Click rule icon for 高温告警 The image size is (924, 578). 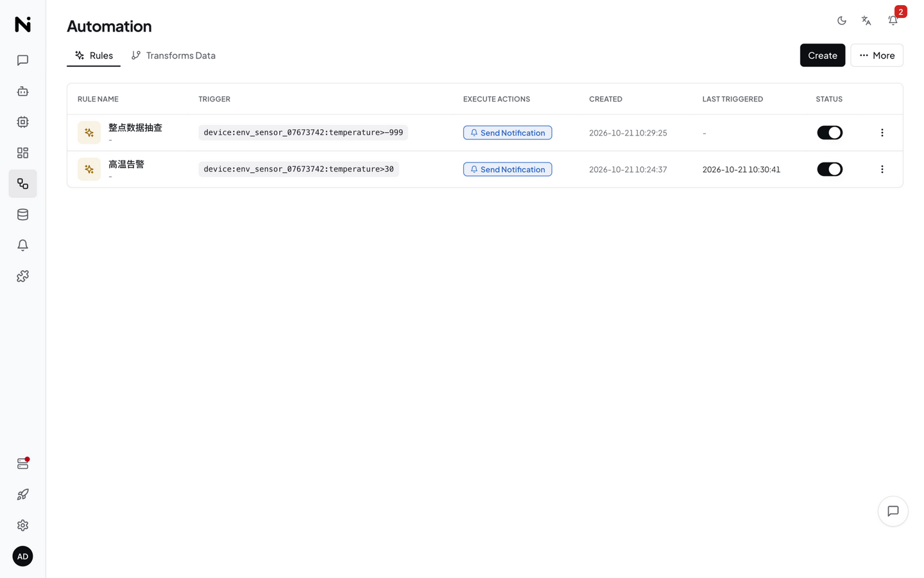(89, 170)
